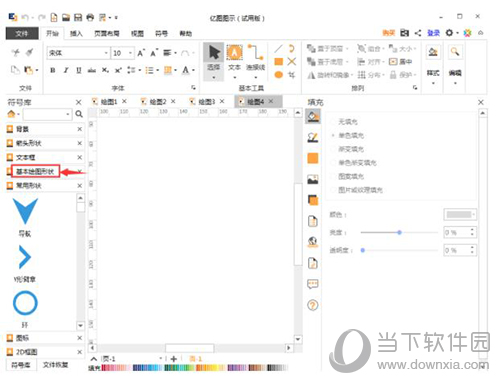Open the hyperlink globe sidebar icon
Screen dimensions: 500x383
coord(313,242)
